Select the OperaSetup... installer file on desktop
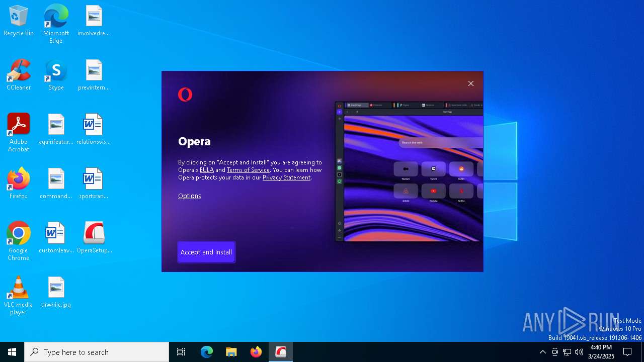Image resolution: width=644 pixels, height=362 pixels. [x=94, y=238]
